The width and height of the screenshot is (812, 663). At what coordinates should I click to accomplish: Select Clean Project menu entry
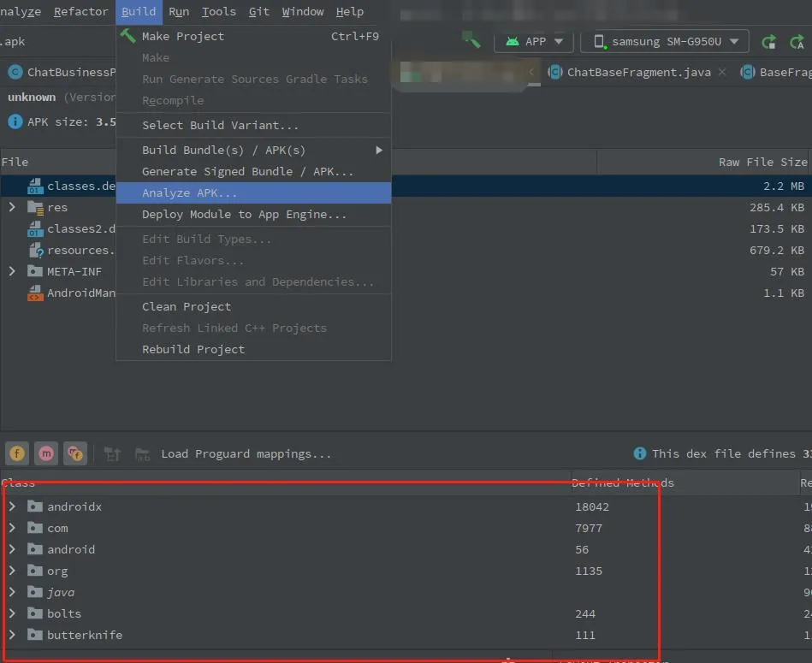pyautogui.click(x=253, y=307)
